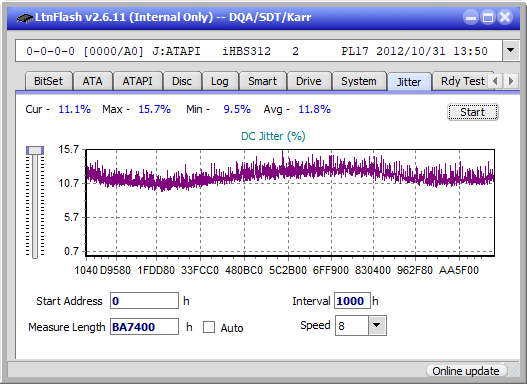Open the Speed dropdown arrow
The height and width of the screenshot is (384, 527).
point(377,325)
